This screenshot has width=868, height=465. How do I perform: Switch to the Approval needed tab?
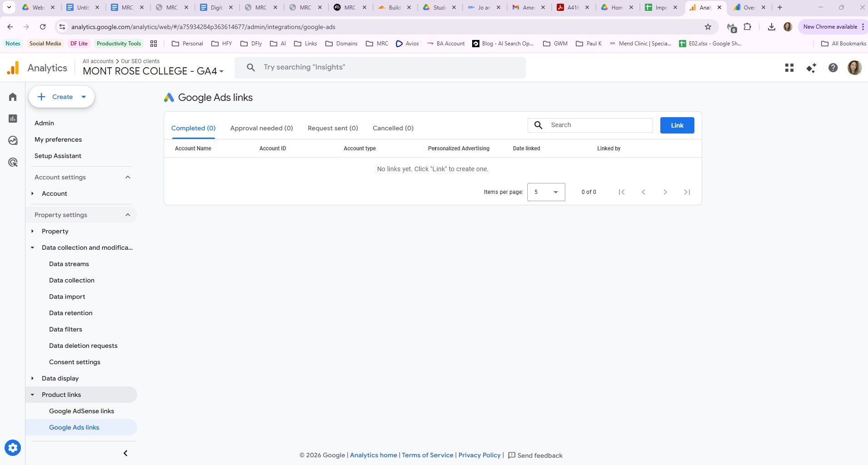click(x=261, y=128)
